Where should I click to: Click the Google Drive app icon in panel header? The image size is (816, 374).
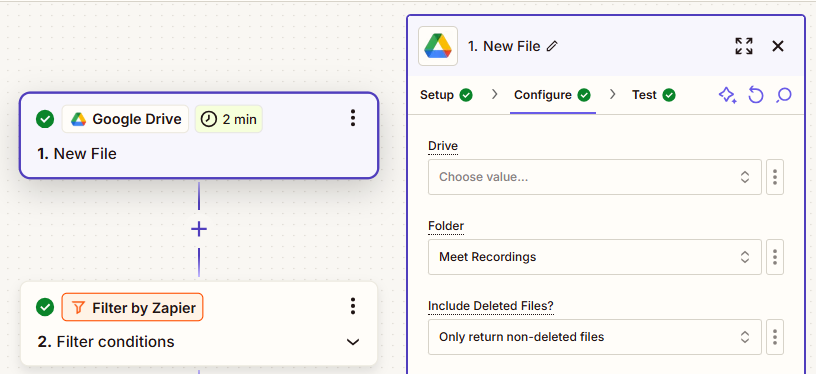(438, 46)
